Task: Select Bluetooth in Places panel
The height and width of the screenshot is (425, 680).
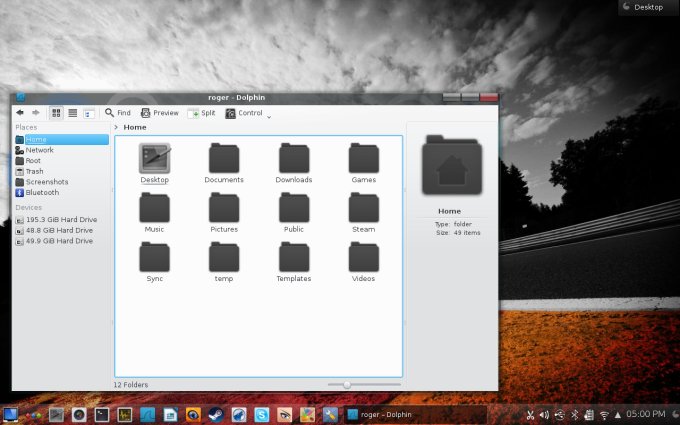Action: coord(42,192)
